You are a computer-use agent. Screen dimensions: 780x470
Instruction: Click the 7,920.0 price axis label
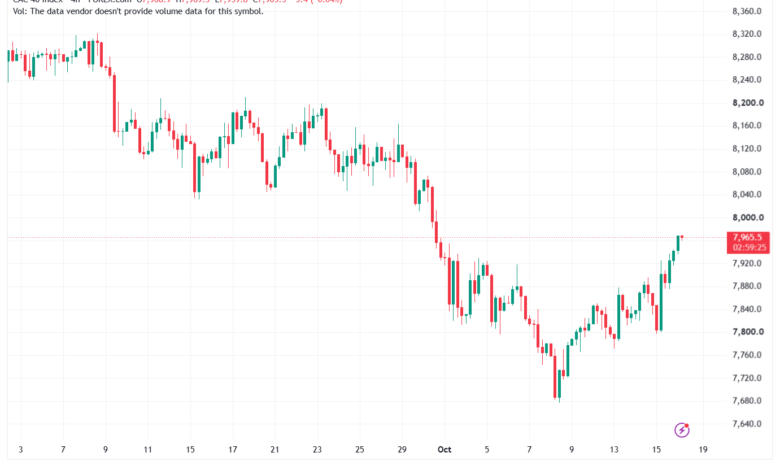pyautogui.click(x=747, y=263)
